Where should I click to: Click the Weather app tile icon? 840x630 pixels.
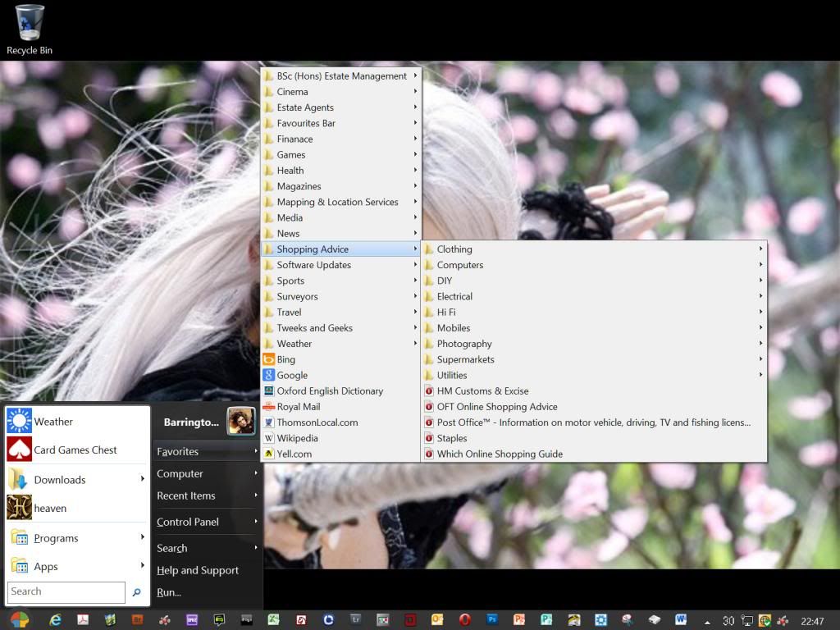20,421
